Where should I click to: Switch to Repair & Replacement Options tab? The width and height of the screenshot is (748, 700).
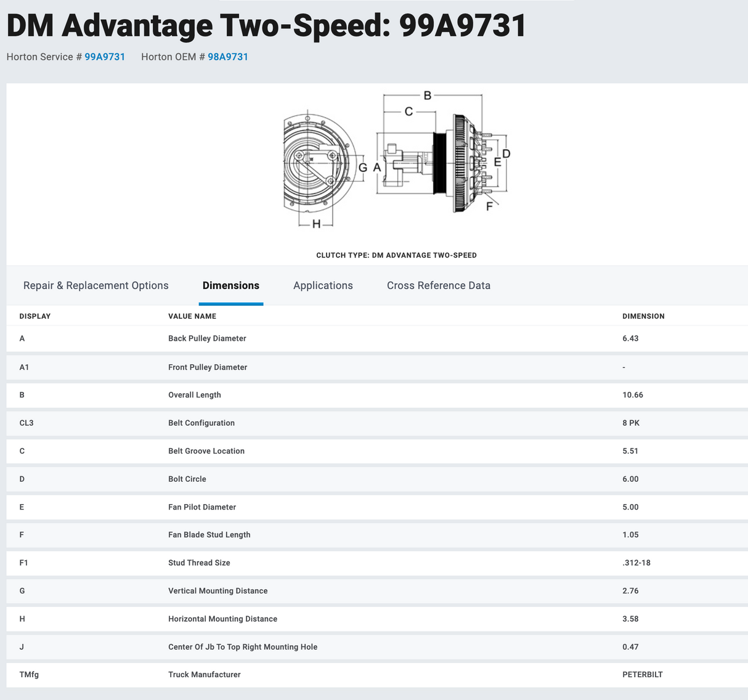pos(96,285)
